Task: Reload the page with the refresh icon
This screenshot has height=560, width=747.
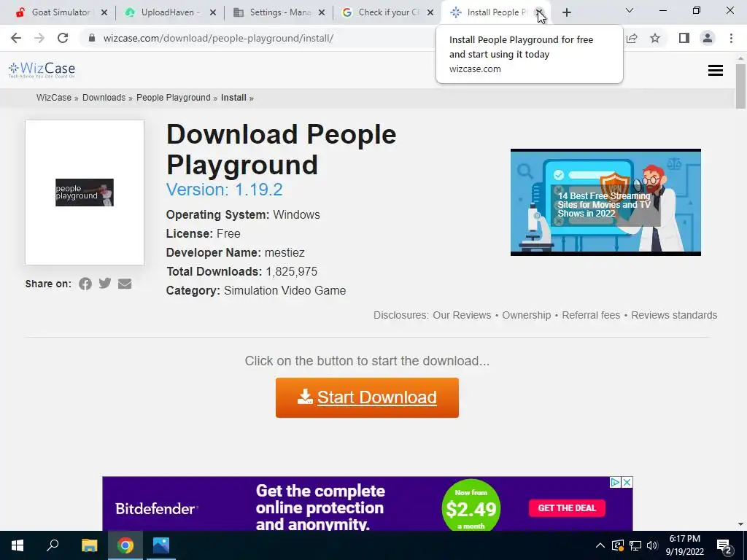Action: pos(63,38)
